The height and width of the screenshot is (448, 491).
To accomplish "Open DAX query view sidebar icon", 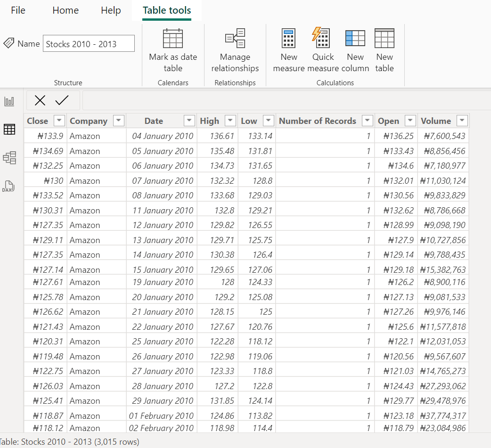I will (x=8, y=186).
